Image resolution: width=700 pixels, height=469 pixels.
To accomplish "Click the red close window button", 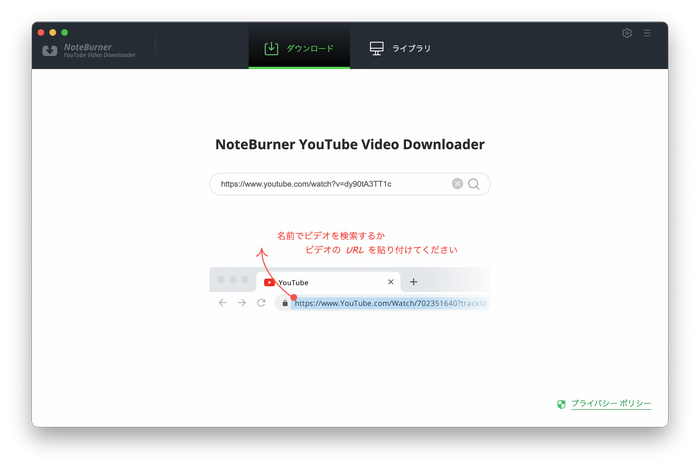I will pyautogui.click(x=41, y=32).
